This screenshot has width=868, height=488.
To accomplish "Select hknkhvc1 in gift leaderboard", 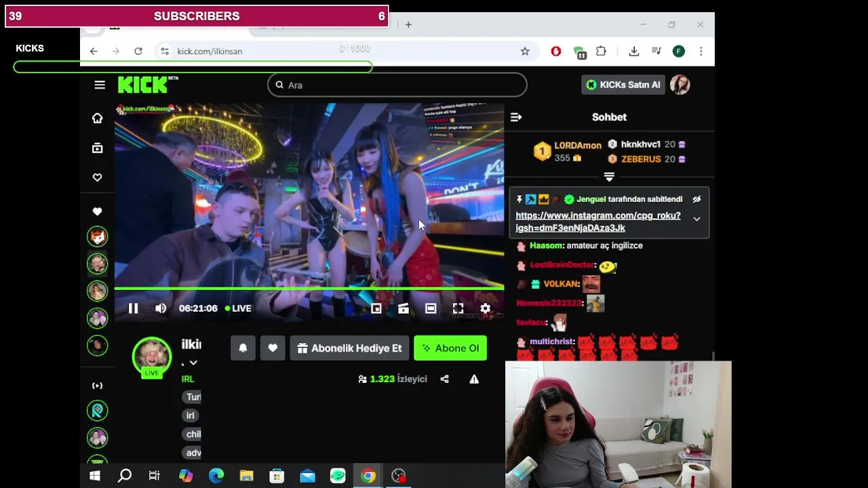I will tap(641, 144).
